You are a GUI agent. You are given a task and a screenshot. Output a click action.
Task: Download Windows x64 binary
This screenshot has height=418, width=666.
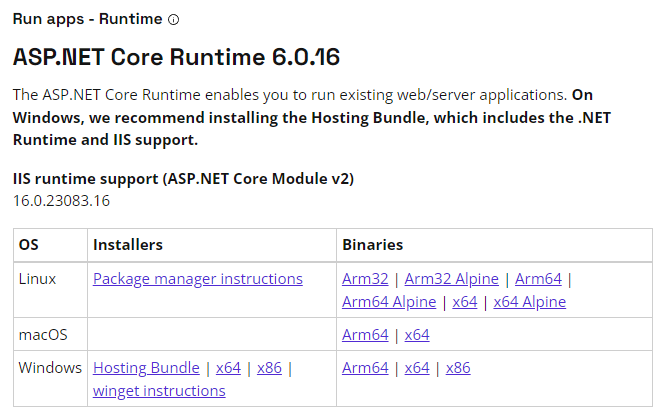(x=417, y=367)
